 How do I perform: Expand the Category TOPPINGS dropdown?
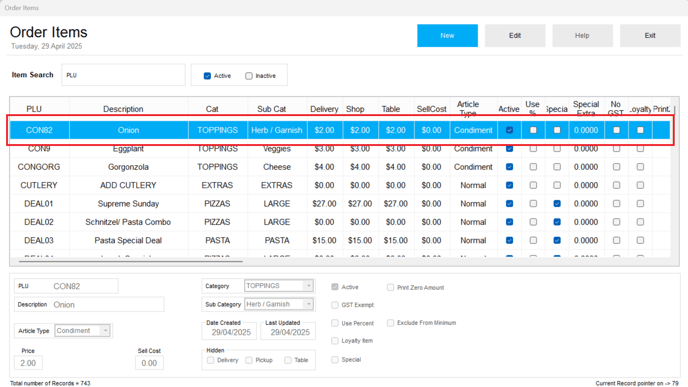click(x=309, y=286)
